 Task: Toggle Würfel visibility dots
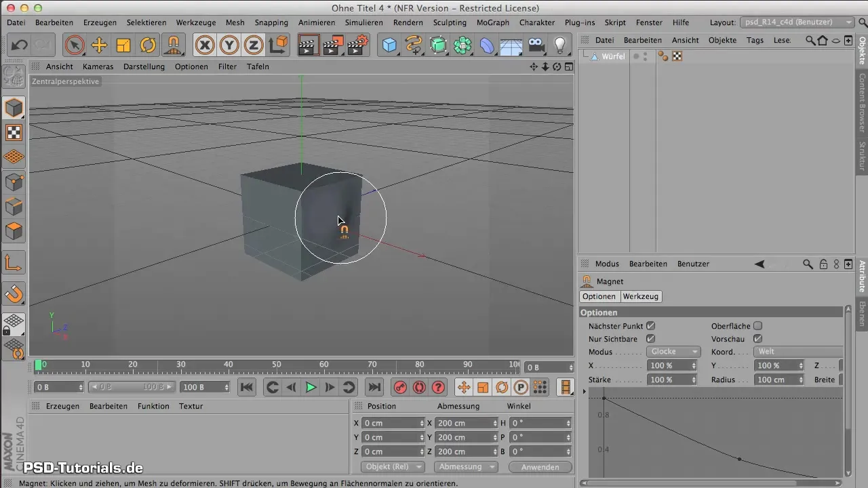645,56
